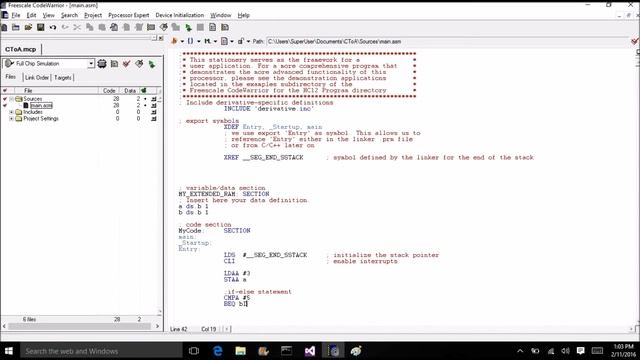Open the version control lock dropdown
The width and height of the screenshot is (640, 360).
pyautogui.click(x=244, y=41)
